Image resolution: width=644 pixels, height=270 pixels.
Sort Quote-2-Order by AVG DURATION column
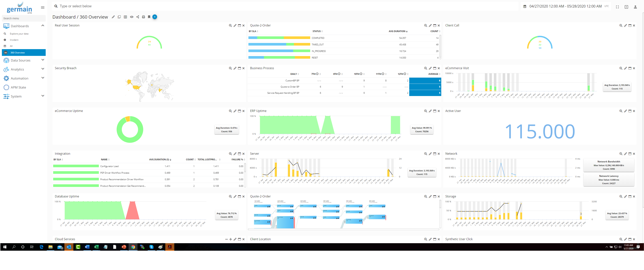[398, 31]
